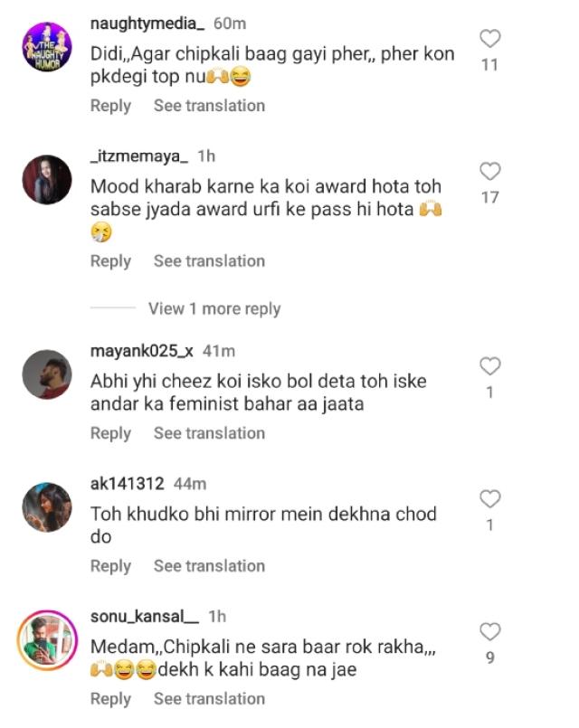
Task: Tap the _itzmemaya_ username
Action: [139, 156]
